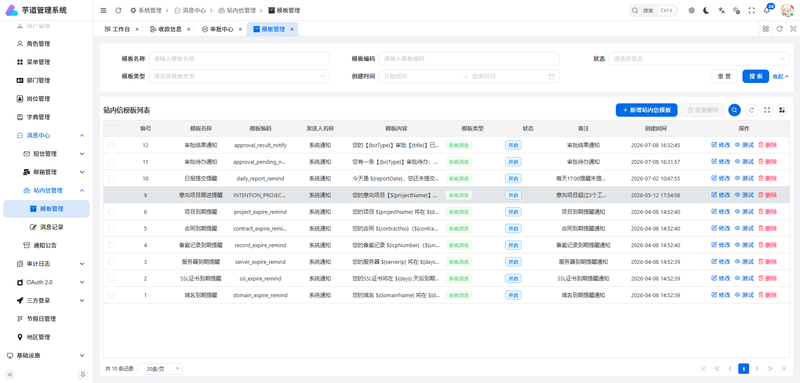Focus the 模板编码 input field
Image resolution: width=800 pixels, height=383 pixels.
tap(469, 59)
